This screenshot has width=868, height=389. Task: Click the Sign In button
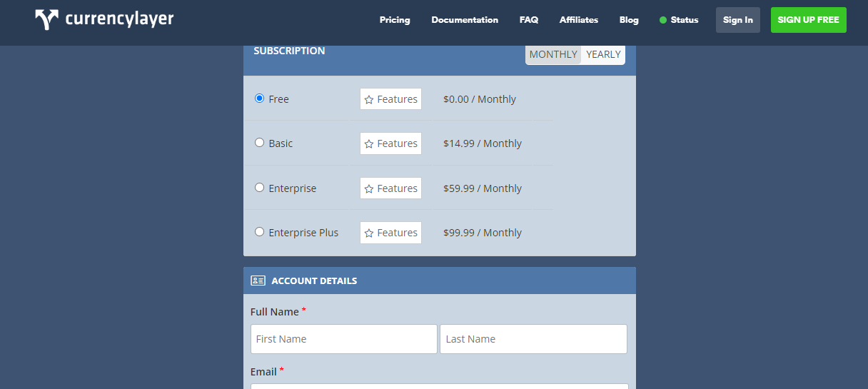coord(737,20)
